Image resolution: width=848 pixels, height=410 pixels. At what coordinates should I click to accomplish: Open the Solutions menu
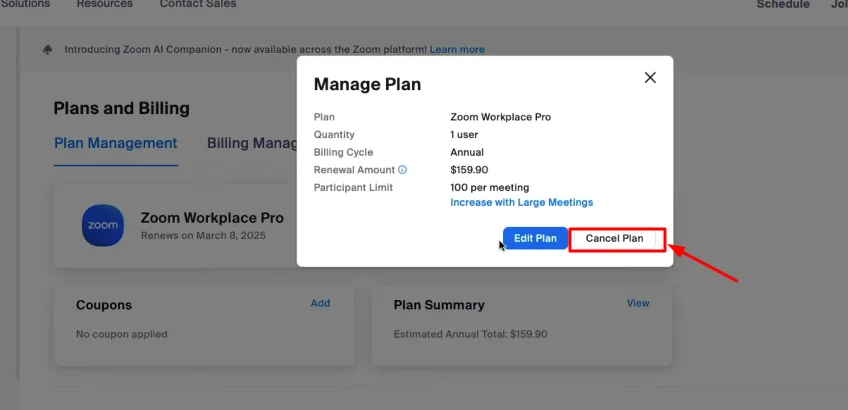click(x=25, y=4)
